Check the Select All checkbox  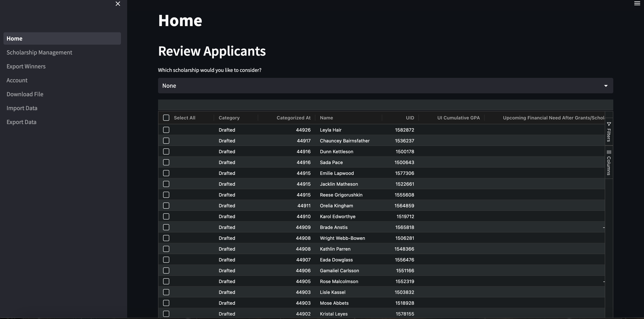click(x=166, y=118)
